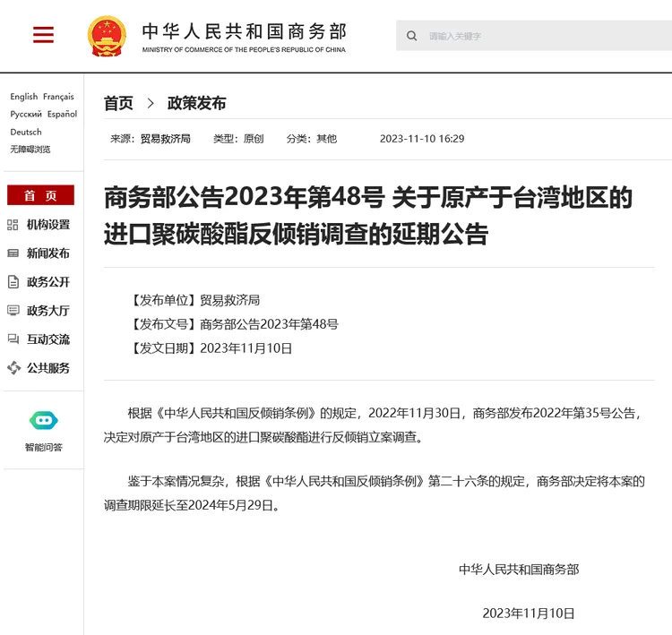Open 新闻发布 menu item
The width and height of the screenshot is (672, 635).
[48, 253]
